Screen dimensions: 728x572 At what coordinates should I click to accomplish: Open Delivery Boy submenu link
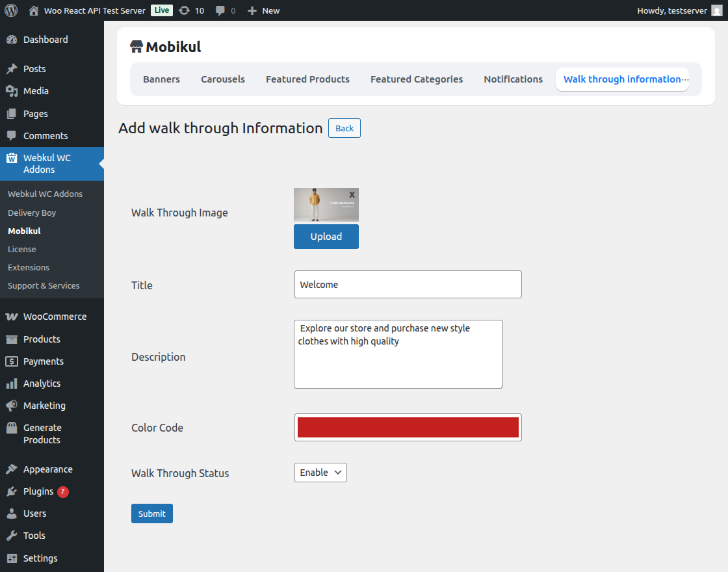tap(32, 213)
